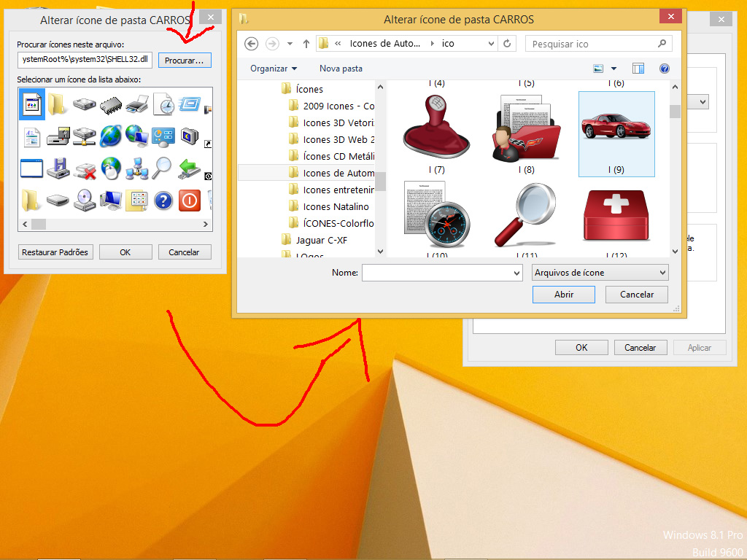
Task: Select the program window document icon in SHELL32 list
Action: point(32,104)
